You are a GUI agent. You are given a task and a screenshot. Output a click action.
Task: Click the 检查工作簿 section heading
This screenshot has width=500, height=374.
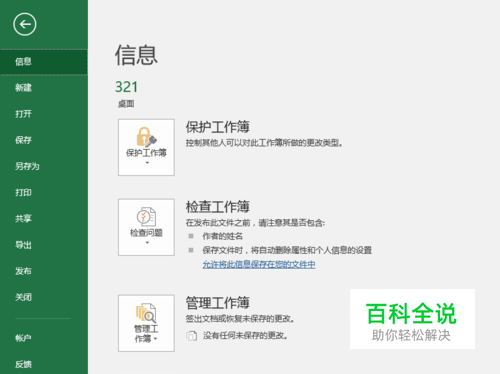tap(218, 207)
